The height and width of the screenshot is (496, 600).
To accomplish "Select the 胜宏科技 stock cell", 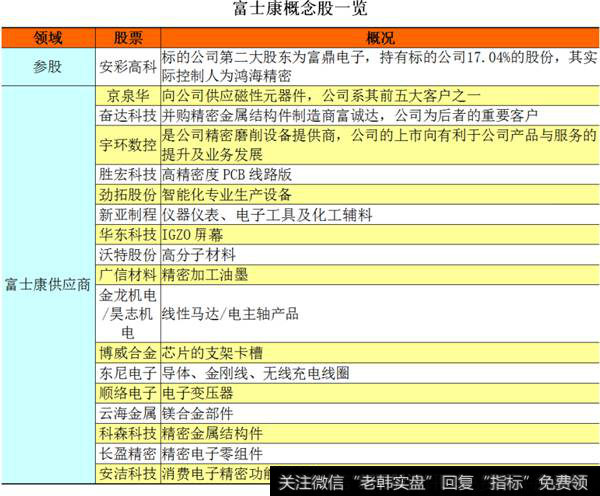I will click(x=127, y=174).
